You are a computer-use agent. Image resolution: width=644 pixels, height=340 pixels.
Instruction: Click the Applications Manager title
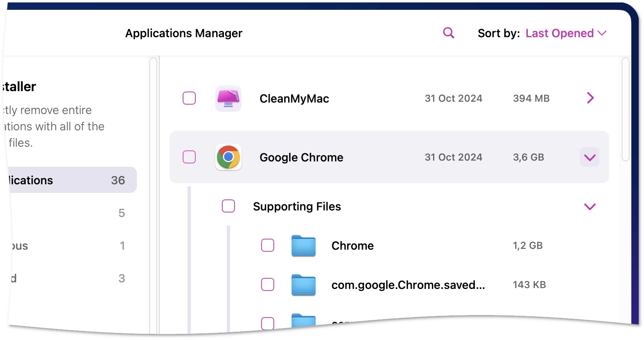coord(184,33)
